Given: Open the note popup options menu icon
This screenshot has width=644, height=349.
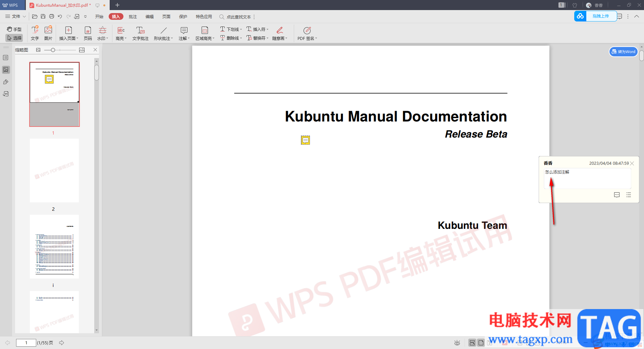Looking at the screenshot, I should (x=629, y=195).
